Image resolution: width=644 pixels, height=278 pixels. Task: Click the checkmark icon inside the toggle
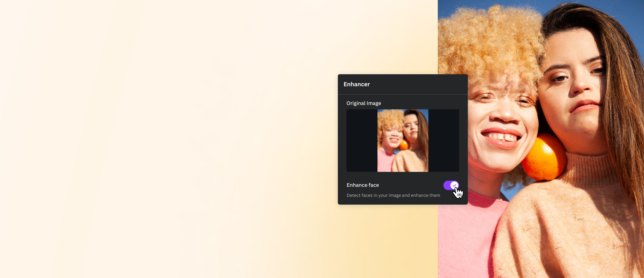click(455, 185)
